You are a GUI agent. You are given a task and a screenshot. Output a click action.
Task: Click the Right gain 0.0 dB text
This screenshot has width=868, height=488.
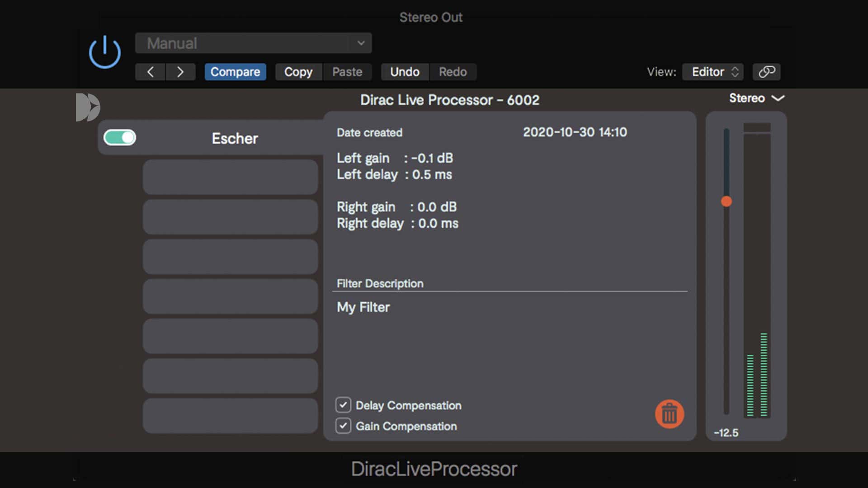click(x=396, y=207)
